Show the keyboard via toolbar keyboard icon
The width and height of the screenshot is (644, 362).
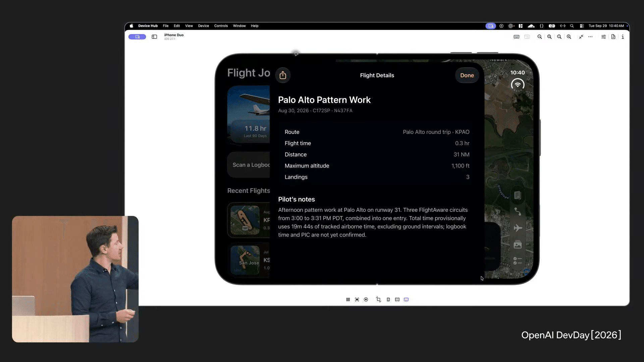tap(517, 37)
